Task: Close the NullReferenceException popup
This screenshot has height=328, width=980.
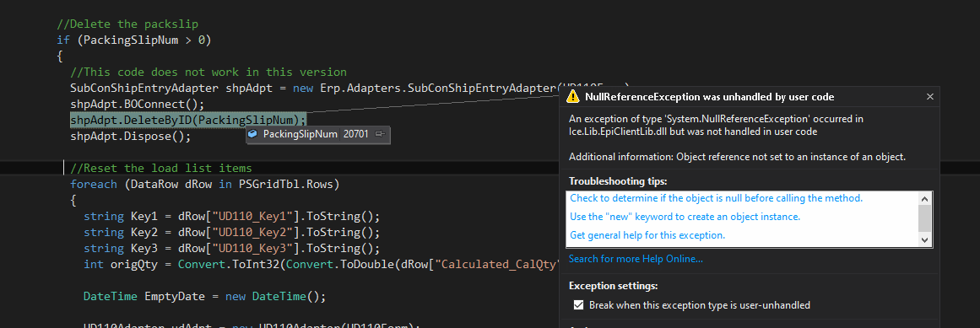Action: (x=930, y=97)
